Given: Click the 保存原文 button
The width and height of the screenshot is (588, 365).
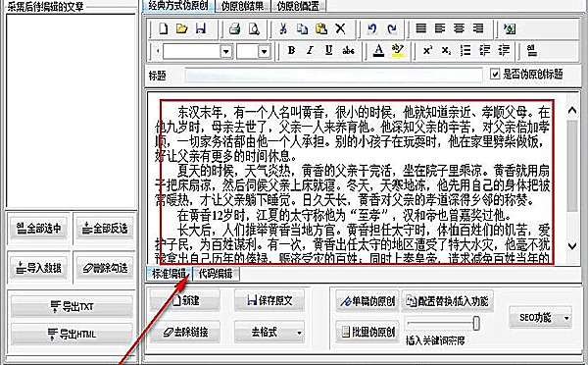Looking at the screenshot, I should 269,300.
